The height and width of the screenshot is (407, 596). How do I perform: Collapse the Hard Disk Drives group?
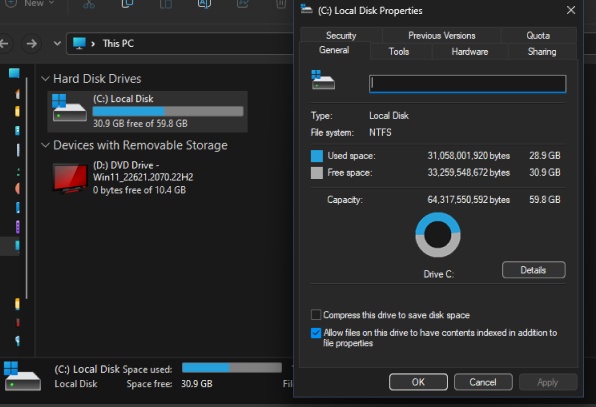point(45,79)
